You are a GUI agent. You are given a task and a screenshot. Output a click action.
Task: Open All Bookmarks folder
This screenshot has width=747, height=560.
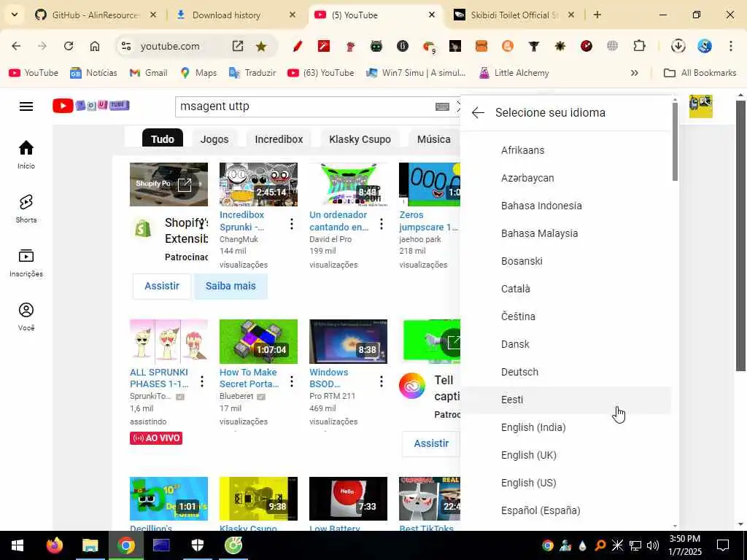[x=700, y=73]
